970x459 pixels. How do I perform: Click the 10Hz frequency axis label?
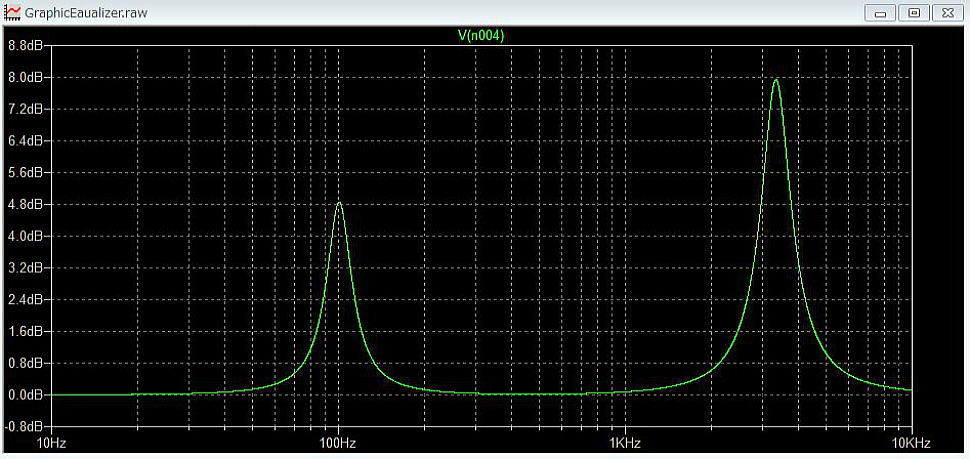pyautogui.click(x=52, y=443)
